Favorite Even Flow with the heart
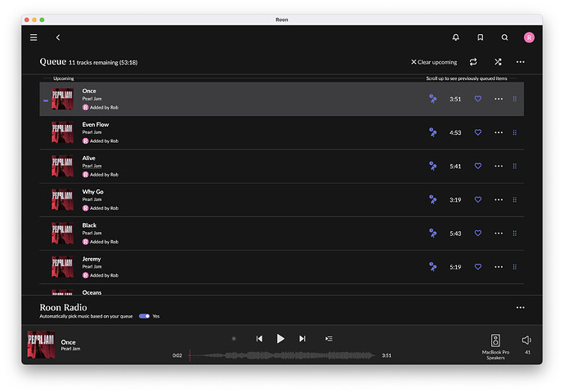Screen dimensions: 564x392 (477, 132)
